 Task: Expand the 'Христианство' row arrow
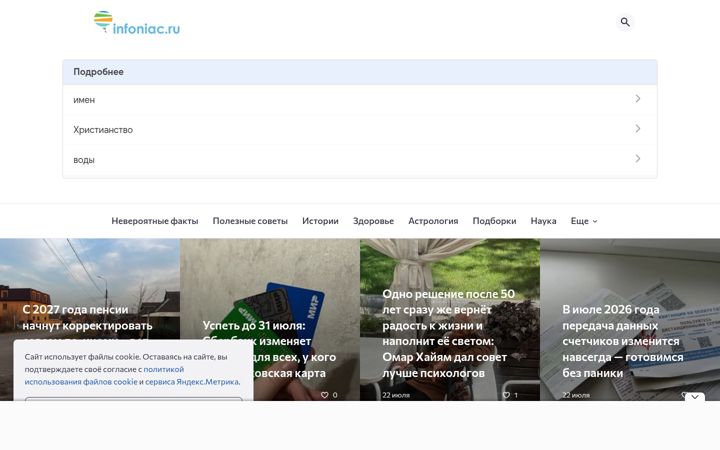[x=638, y=129]
